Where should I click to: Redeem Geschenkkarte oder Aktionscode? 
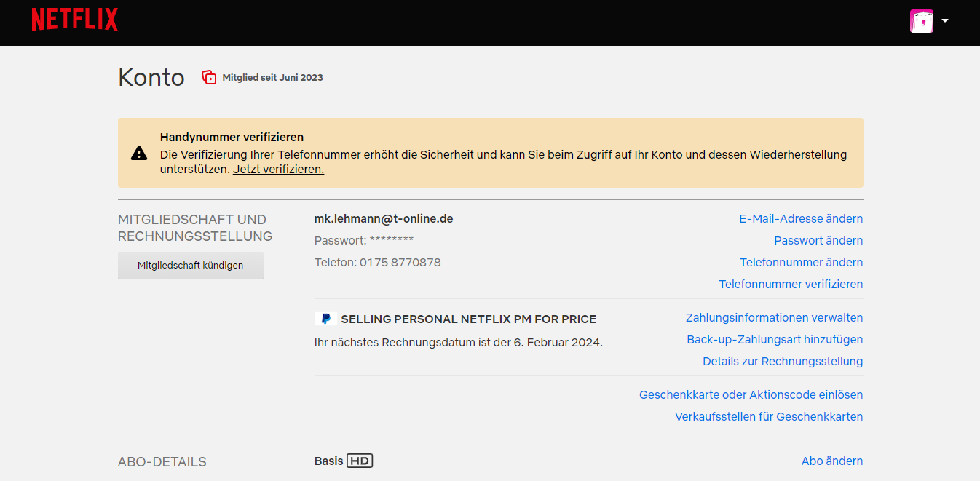tap(751, 394)
